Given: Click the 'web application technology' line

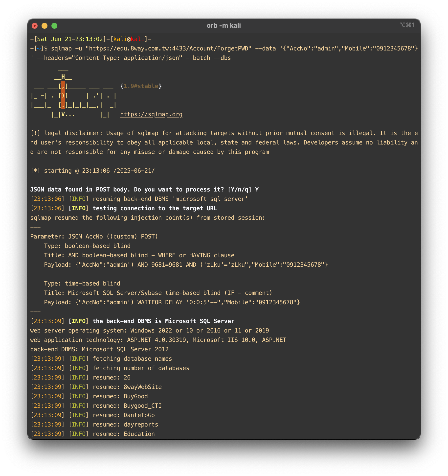Looking at the screenshot, I should click(x=158, y=340).
